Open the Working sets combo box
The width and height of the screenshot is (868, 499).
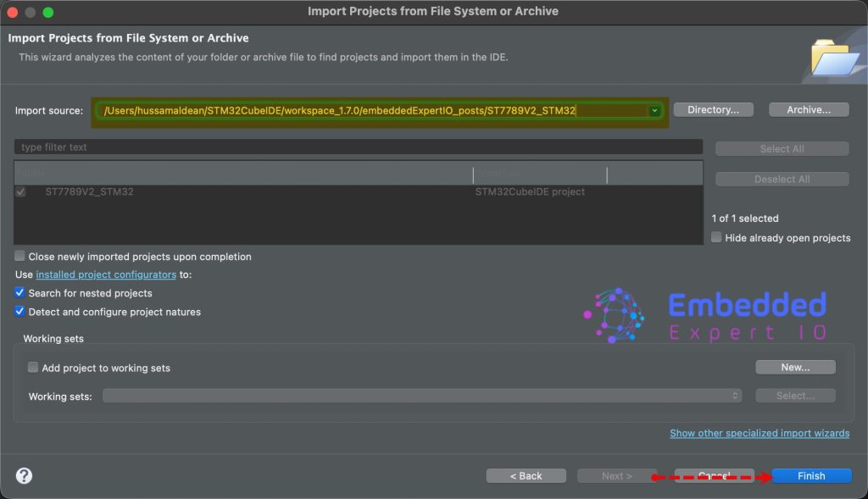pos(421,396)
